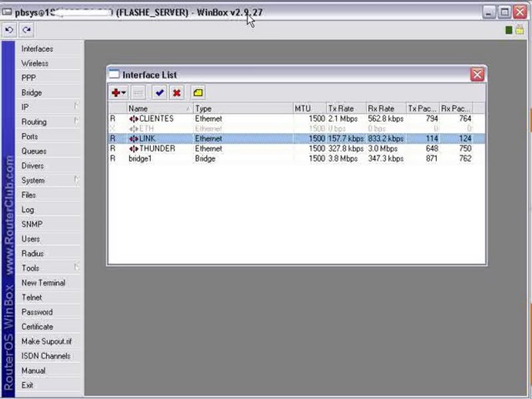
Task: Open the PPP menu item
Action: click(x=48, y=78)
